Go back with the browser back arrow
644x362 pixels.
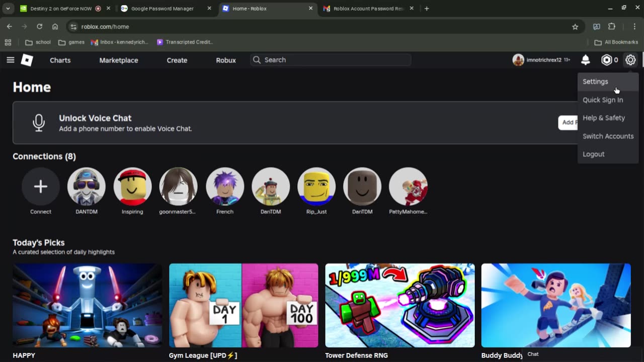coord(9,27)
